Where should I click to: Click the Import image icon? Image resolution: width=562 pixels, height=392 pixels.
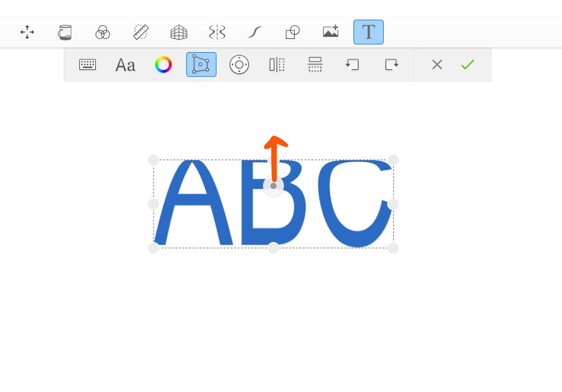[x=331, y=32]
